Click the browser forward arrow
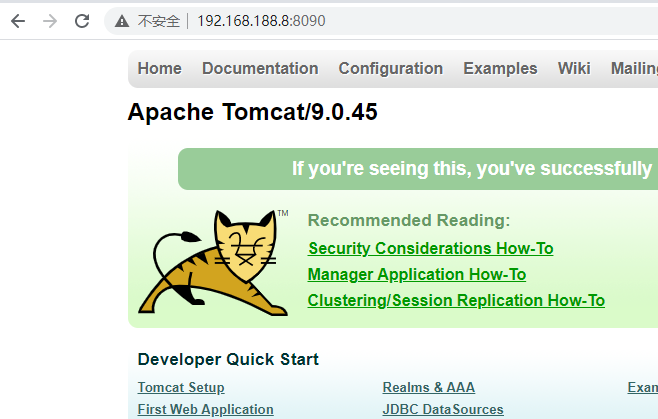Viewport: 658px width, 419px height. (x=50, y=21)
